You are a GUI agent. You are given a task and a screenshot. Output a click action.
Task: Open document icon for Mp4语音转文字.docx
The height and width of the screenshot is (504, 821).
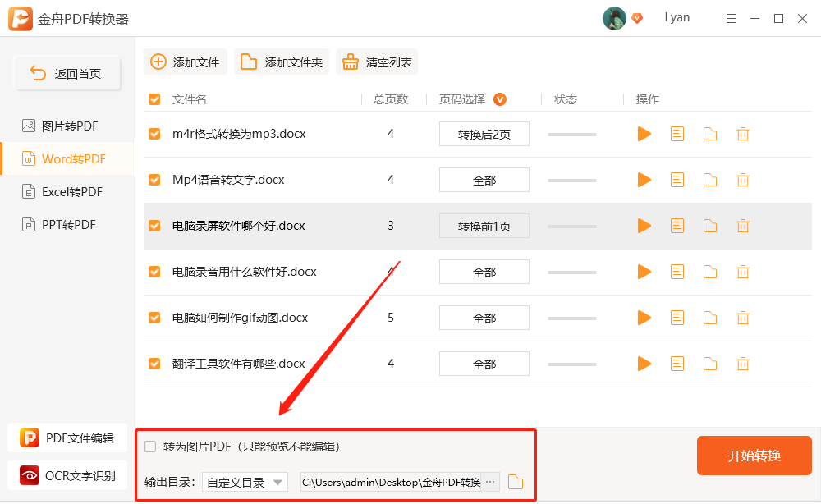click(x=677, y=180)
